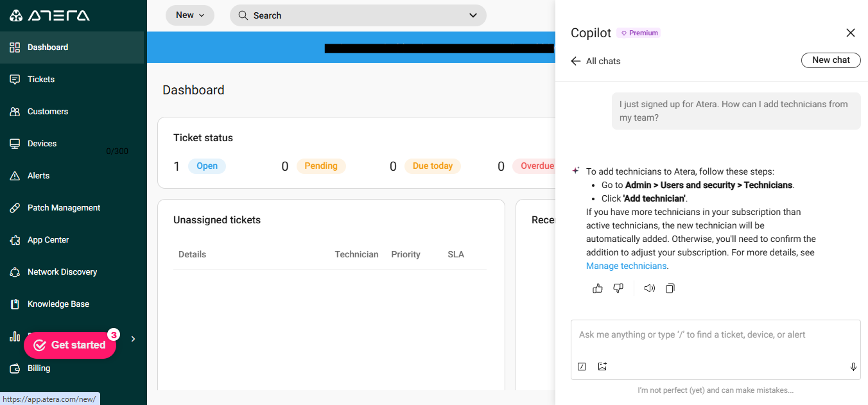
Task: Select the Pending ticket status badge
Action: pyautogui.click(x=321, y=166)
